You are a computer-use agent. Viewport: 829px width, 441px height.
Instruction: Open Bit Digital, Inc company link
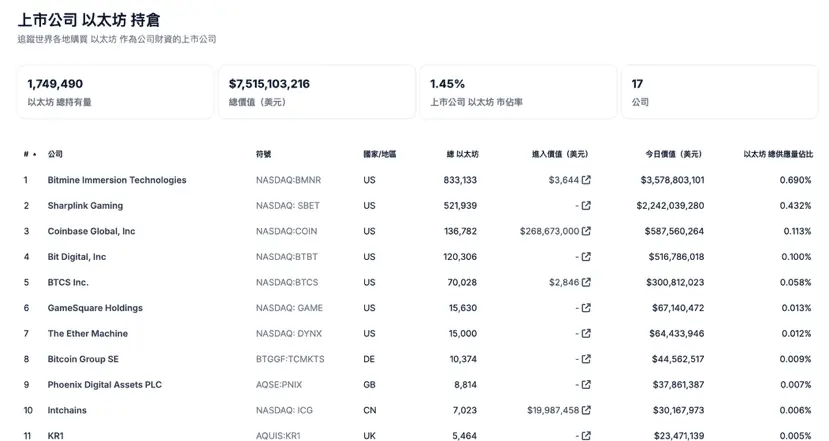click(77, 257)
